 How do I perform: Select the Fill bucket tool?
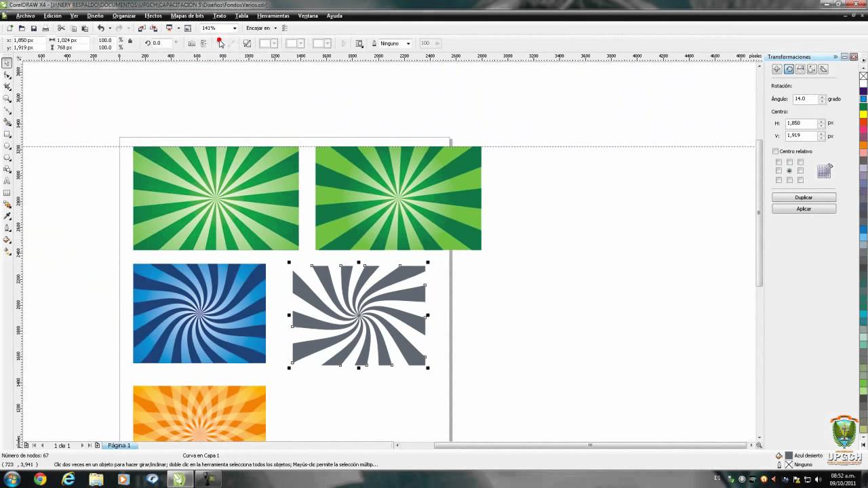pos(7,239)
